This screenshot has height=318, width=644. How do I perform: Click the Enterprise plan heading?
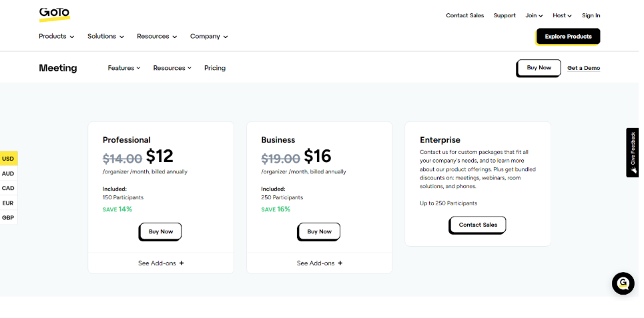[440, 140]
